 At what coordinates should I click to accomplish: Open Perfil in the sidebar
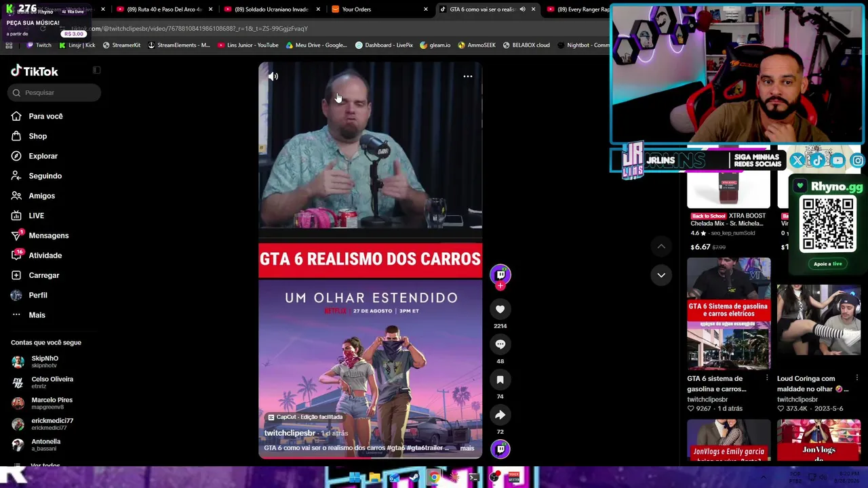pos(29,296)
